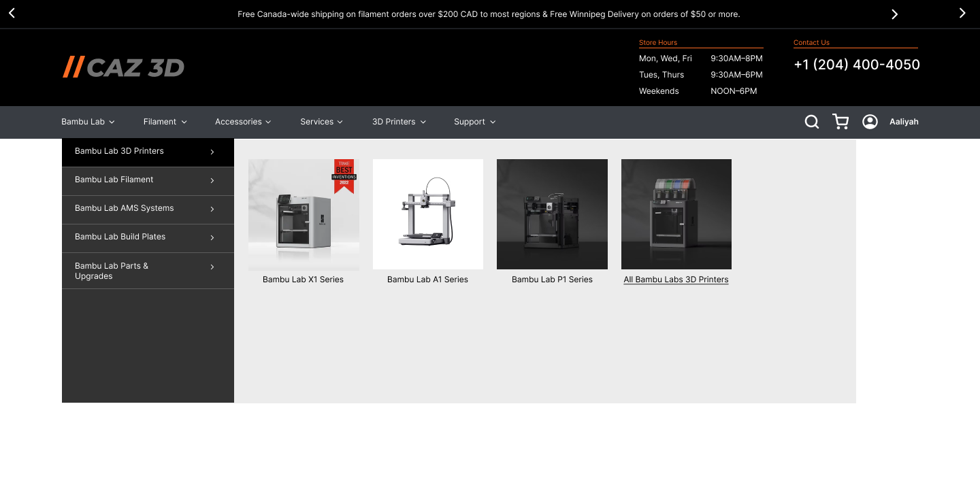The image size is (980, 487).
Task: Open Bambu Lab X1 Series thumbnail image
Action: [x=304, y=214]
